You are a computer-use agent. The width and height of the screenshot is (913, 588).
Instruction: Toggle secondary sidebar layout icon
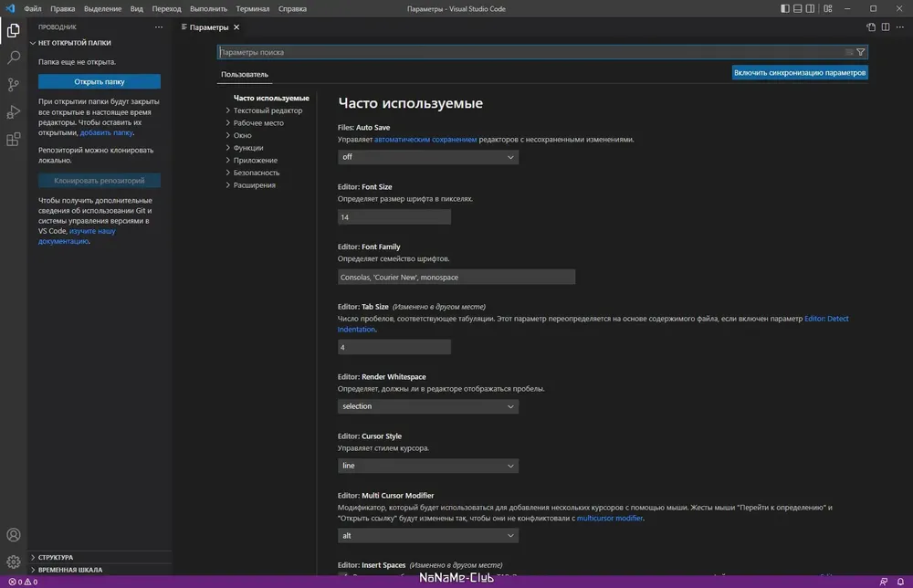(810, 9)
